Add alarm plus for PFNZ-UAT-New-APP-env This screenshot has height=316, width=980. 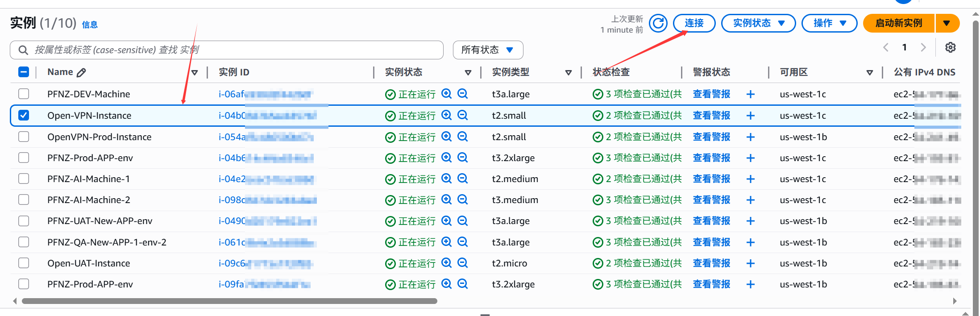(x=751, y=221)
